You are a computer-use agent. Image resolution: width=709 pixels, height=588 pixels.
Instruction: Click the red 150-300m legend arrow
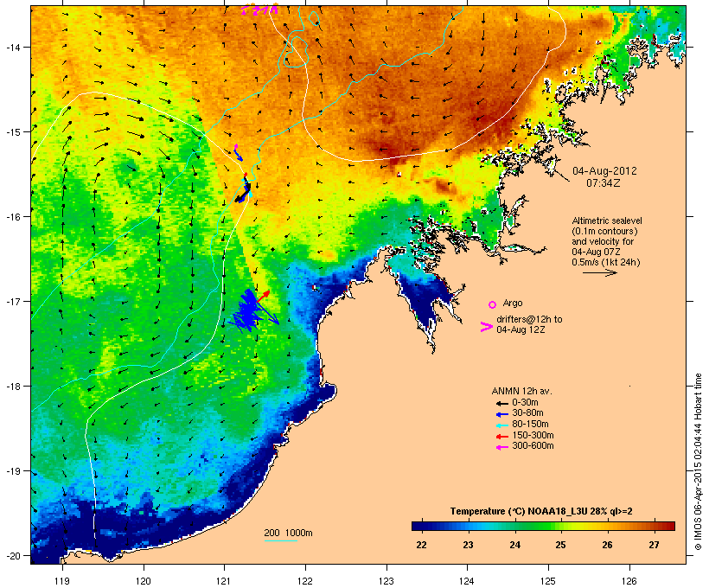tap(501, 437)
